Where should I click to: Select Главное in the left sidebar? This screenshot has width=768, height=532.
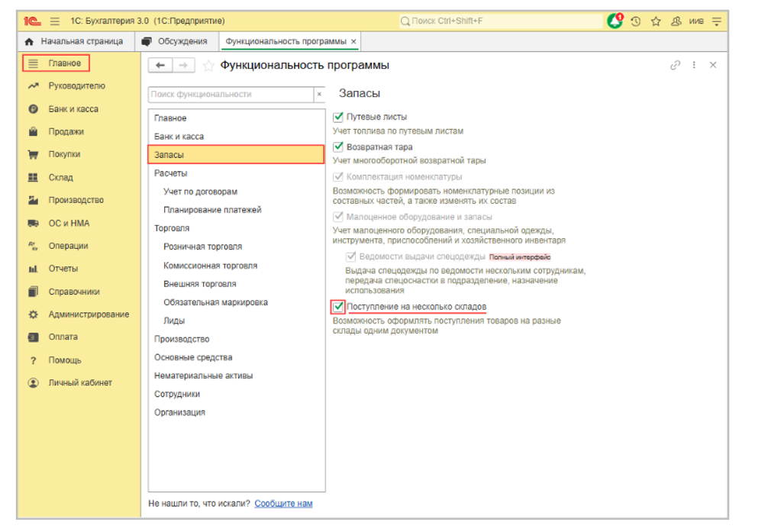pos(56,63)
